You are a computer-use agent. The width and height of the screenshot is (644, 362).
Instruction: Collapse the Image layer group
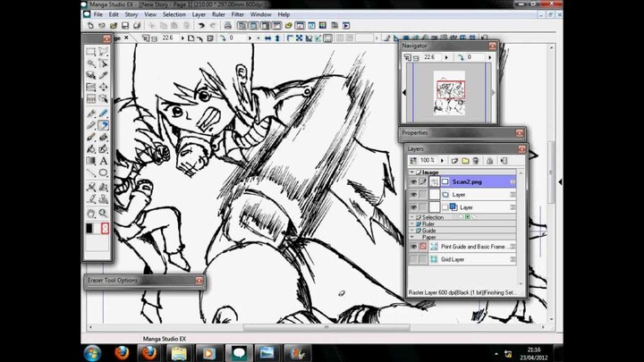[412, 173]
